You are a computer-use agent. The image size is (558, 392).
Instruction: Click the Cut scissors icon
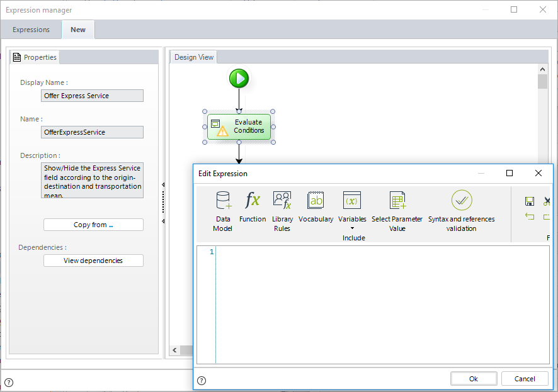tap(547, 201)
